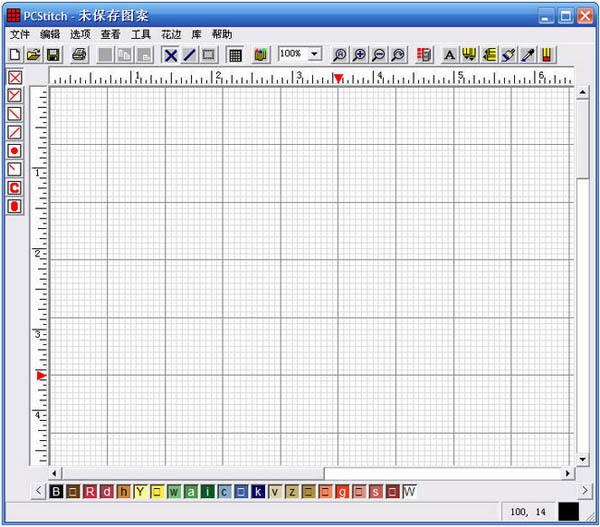This screenshot has width=600, height=527.
Task: Click the last magnifier zoom icon
Action: pos(398,55)
